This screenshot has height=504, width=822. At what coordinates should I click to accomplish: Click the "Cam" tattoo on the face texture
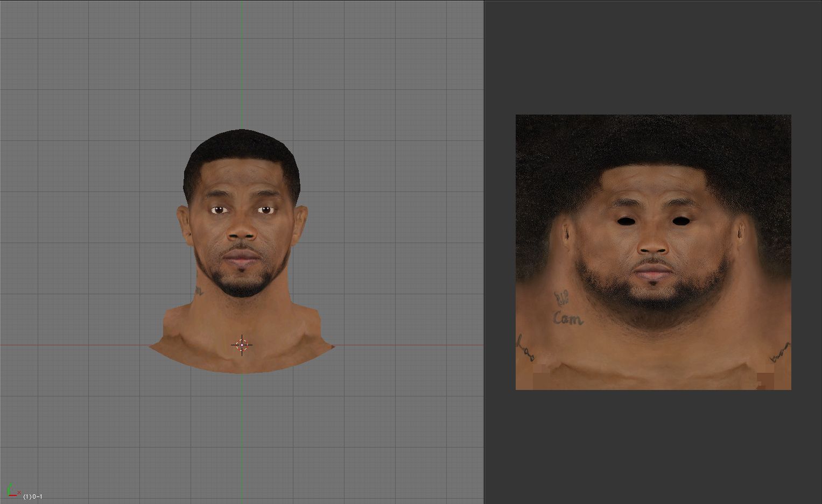pos(567,318)
